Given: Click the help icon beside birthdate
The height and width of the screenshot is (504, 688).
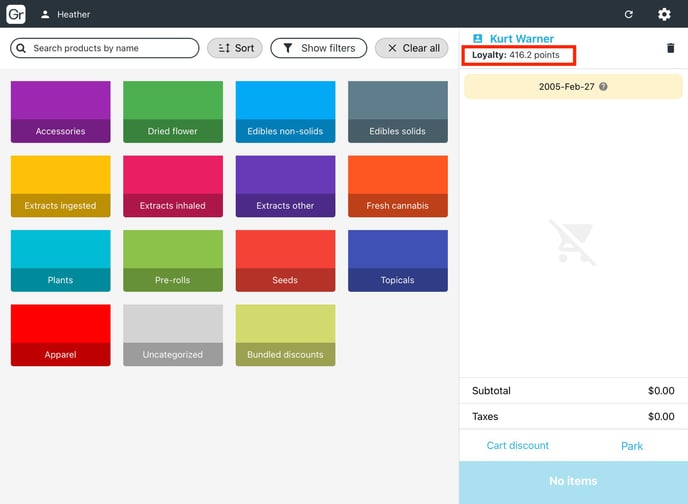Looking at the screenshot, I should pyautogui.click(x=603, y=87).
